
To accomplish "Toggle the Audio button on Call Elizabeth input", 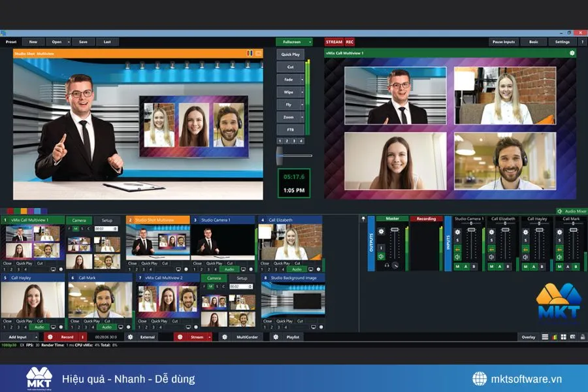I will point(296,269).
